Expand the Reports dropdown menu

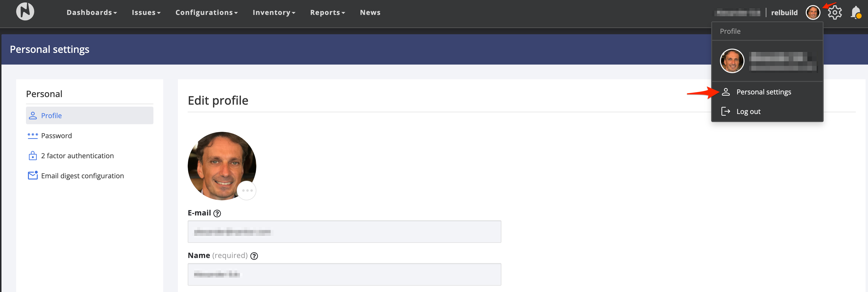[x=327, y=12]
